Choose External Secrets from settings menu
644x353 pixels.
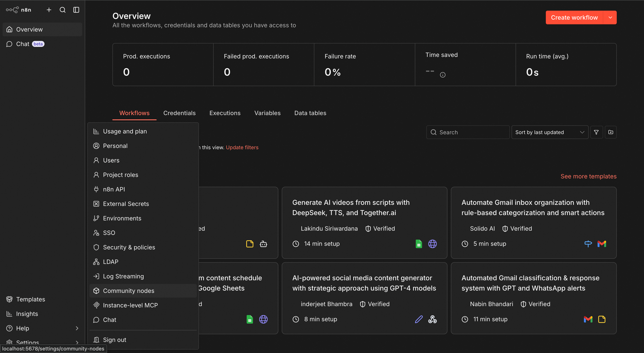[126, 204]
